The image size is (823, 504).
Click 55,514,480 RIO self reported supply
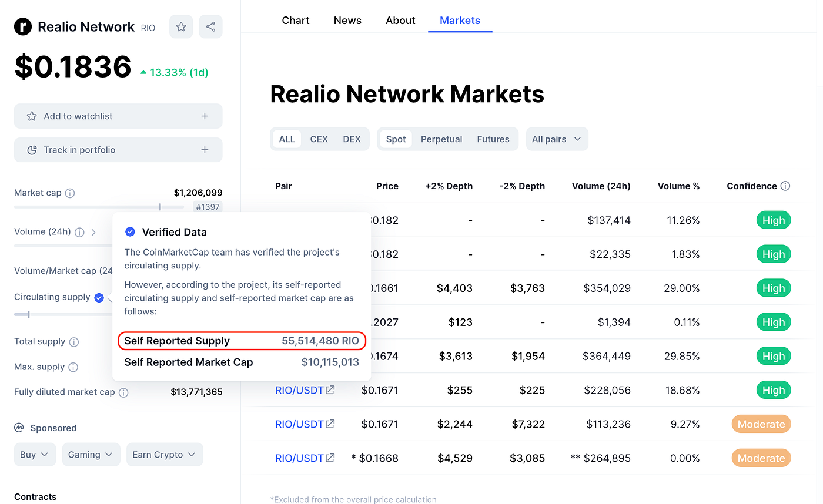320,341
